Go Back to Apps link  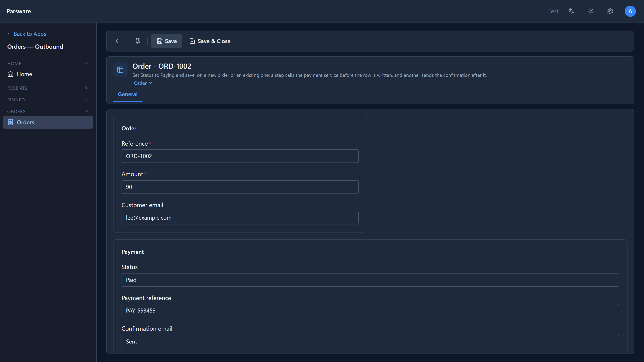point(27,34)
